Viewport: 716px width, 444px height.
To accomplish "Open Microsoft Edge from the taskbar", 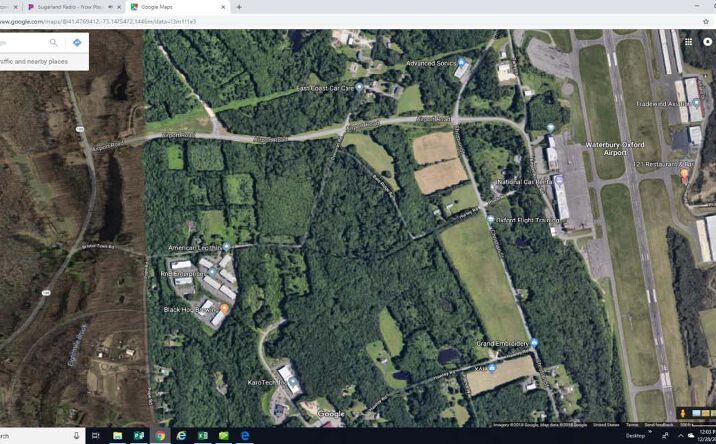I will tap(245, 435).
